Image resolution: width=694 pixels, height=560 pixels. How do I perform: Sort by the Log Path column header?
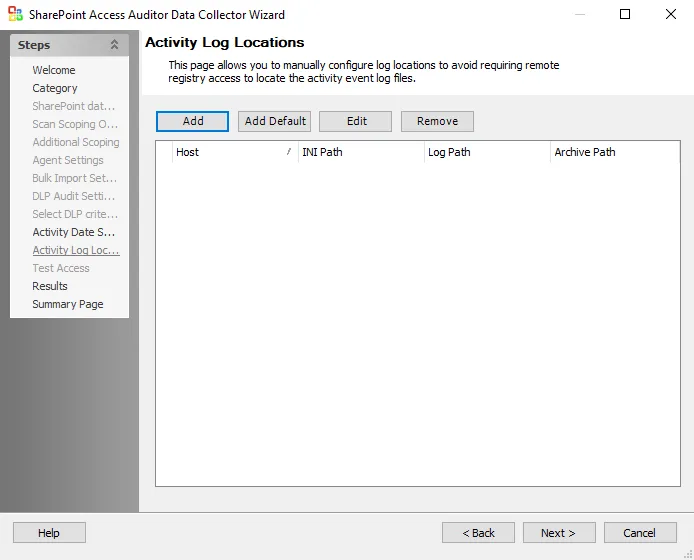coord(487,152)
